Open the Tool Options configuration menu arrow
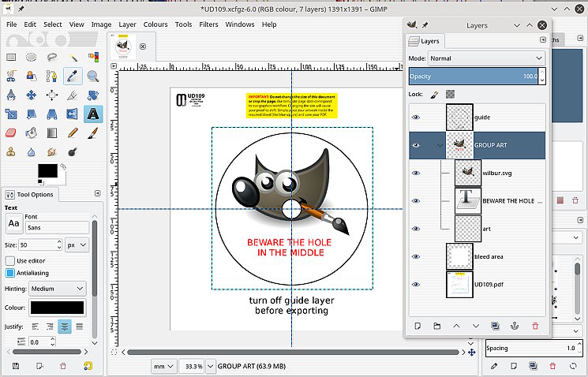 (x=98, y=193)
